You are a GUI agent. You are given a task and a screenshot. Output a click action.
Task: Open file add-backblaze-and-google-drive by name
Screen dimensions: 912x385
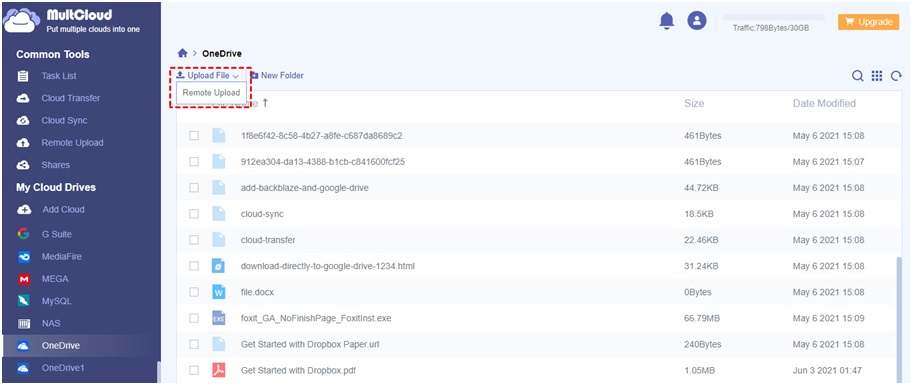pos(305,188)
